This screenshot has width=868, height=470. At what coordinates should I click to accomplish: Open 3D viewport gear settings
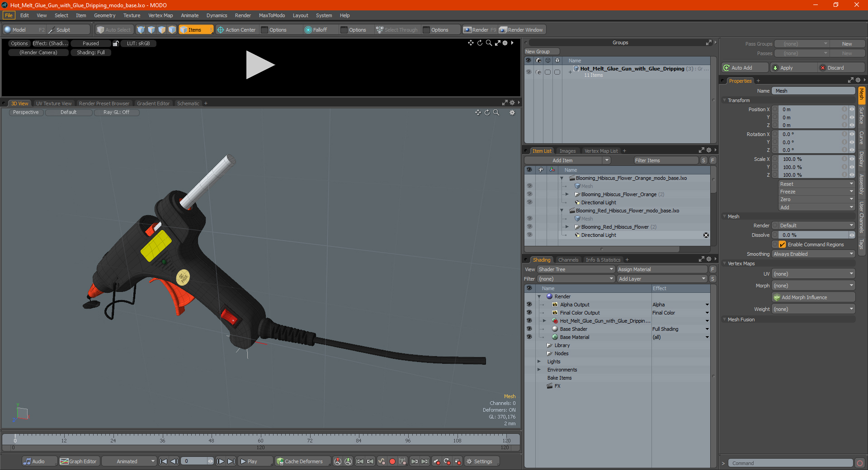[x=512, y=113]
